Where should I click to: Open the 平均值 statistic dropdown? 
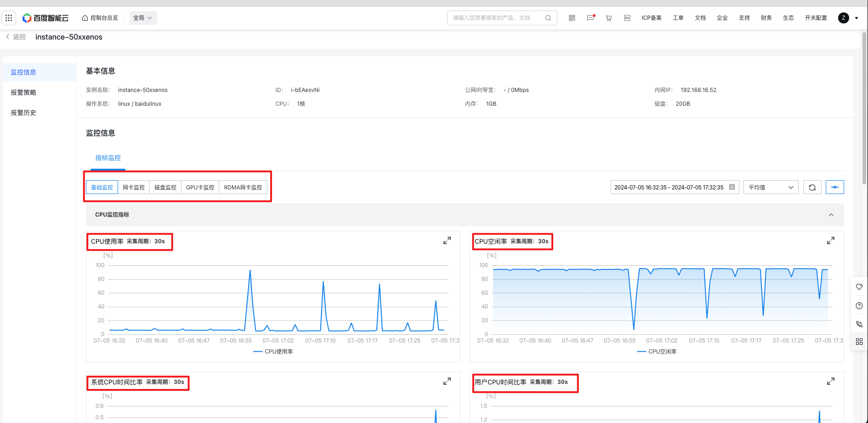pyautogui.click(x=771, y=187)
